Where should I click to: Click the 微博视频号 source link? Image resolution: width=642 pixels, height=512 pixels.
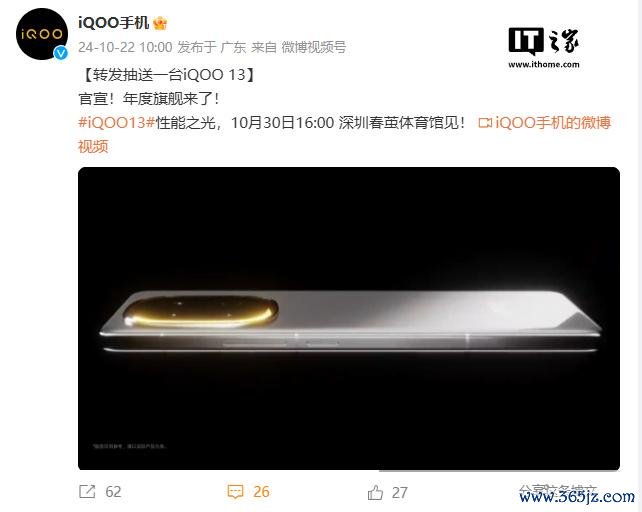pyautogui.click(x=314, y=47)
